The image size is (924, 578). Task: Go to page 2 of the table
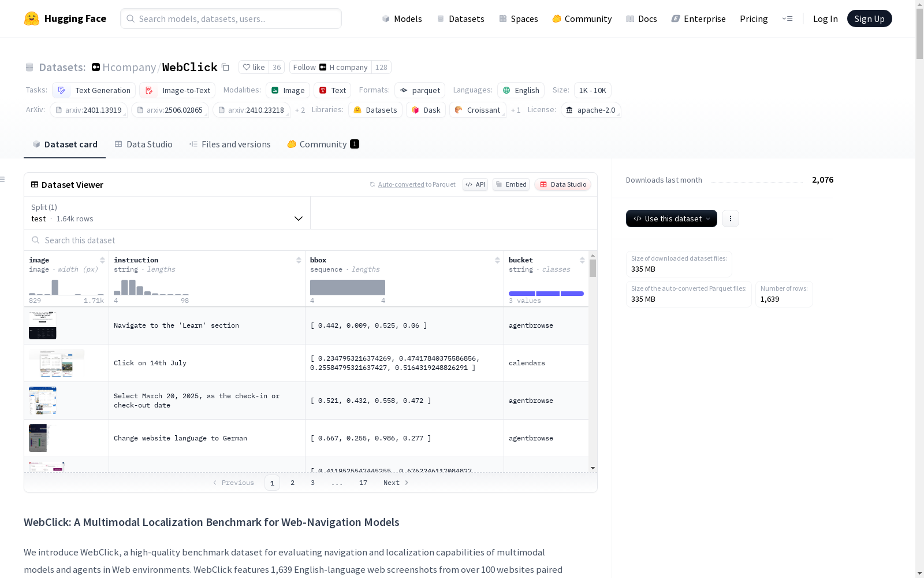[x=293, y=483]
